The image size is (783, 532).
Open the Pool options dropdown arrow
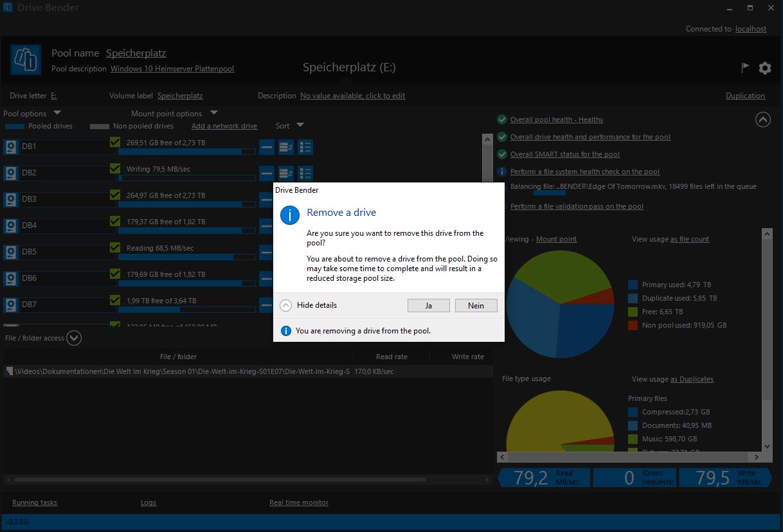(57, 113)
